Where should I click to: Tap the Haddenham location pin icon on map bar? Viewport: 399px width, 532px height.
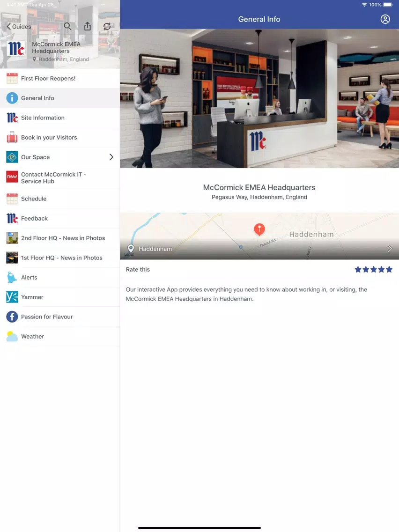pos(131,249)
